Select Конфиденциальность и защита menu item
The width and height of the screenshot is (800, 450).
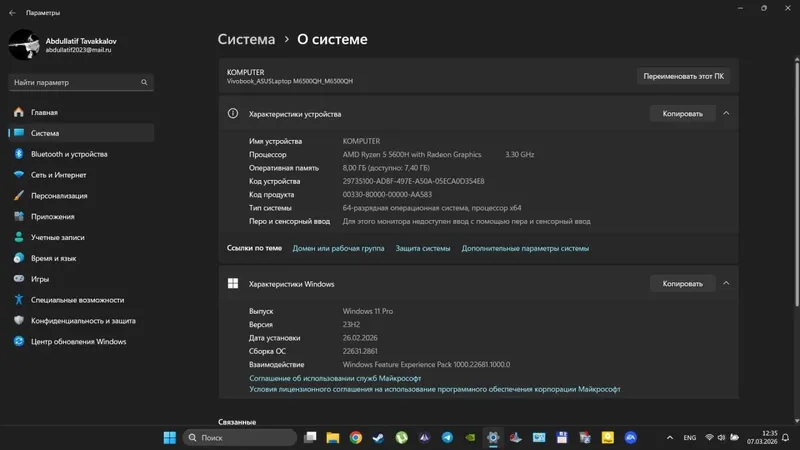coord(81,321)
